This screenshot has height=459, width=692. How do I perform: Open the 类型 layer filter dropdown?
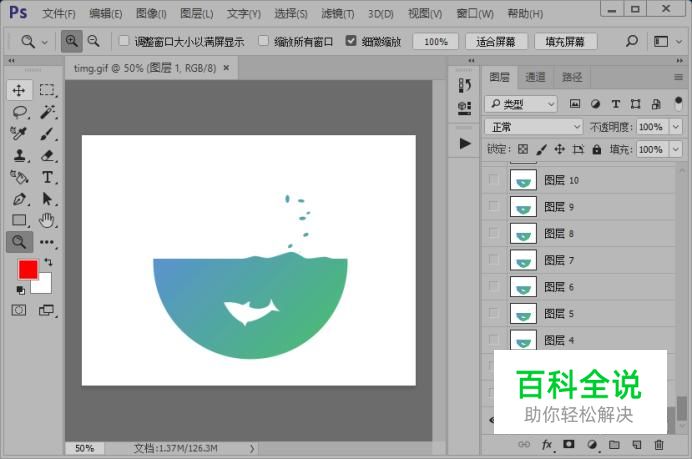(x=521, y=104)
